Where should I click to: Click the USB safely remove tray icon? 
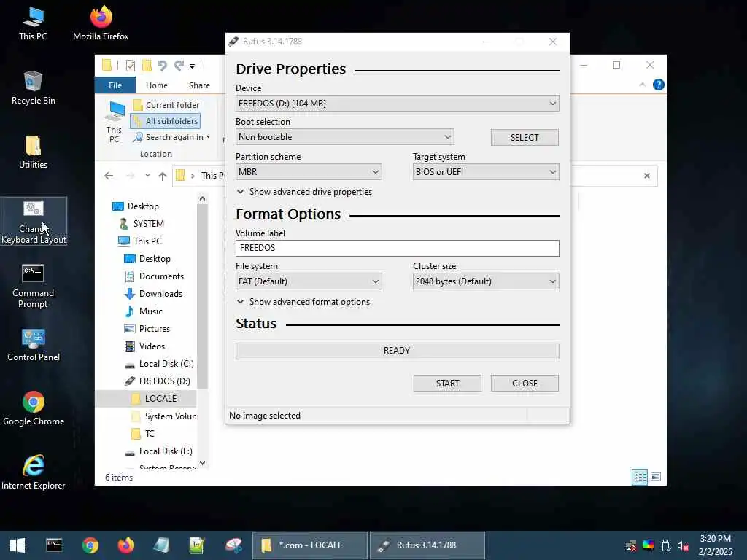click(666, 545)
